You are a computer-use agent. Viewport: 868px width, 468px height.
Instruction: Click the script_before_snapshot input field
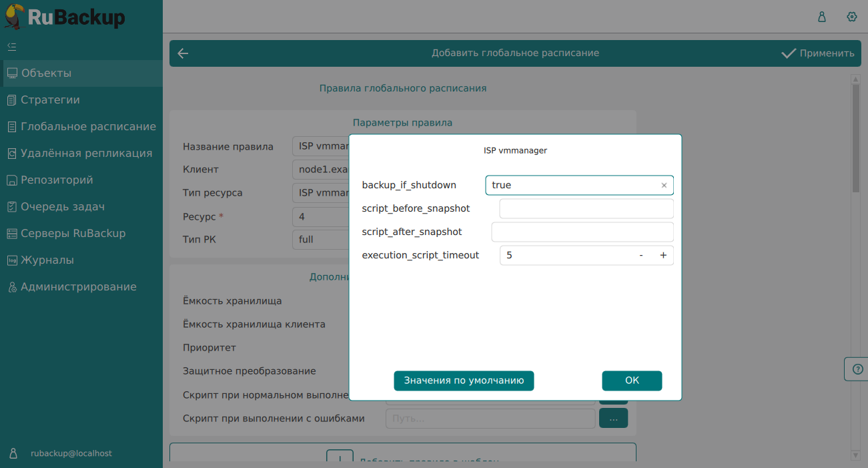click(586, 208)
